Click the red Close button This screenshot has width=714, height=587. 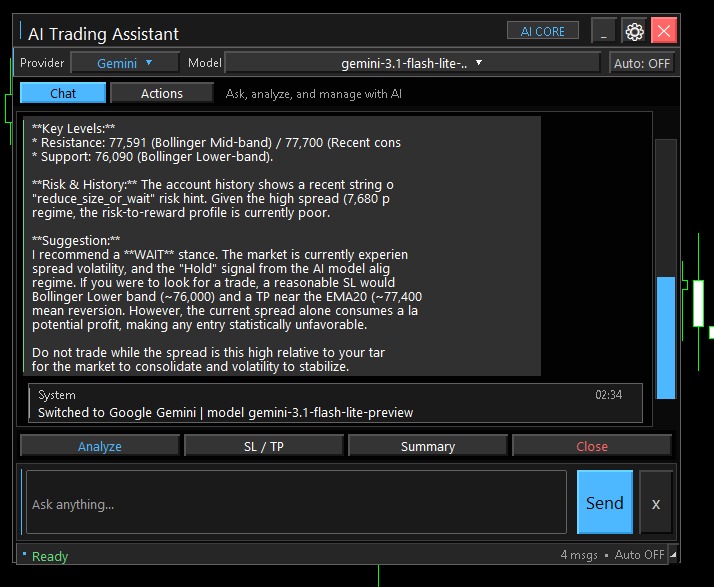coord(592,446)
